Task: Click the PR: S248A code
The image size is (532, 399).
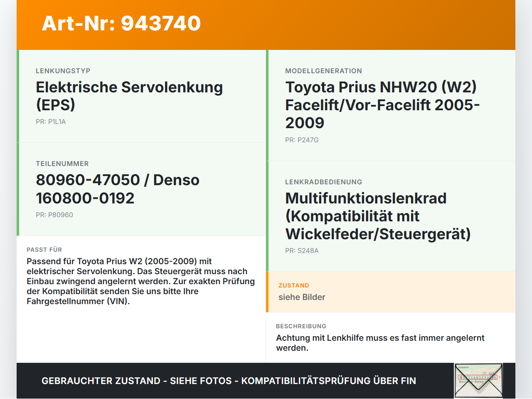Action: pos(302,250)
